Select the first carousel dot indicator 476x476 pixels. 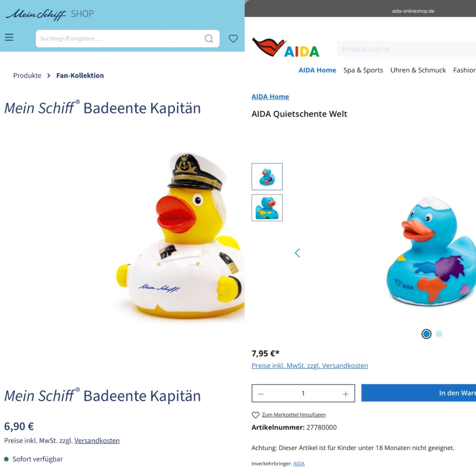426,334
